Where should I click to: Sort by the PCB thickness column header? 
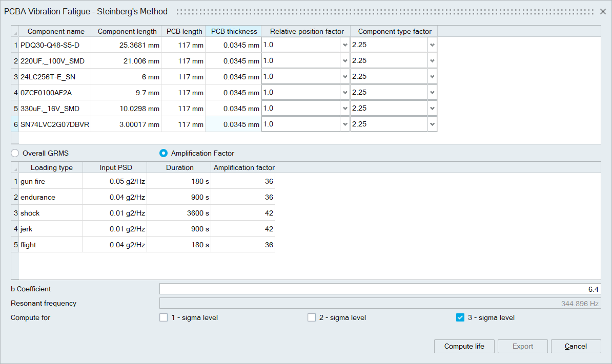234,31
